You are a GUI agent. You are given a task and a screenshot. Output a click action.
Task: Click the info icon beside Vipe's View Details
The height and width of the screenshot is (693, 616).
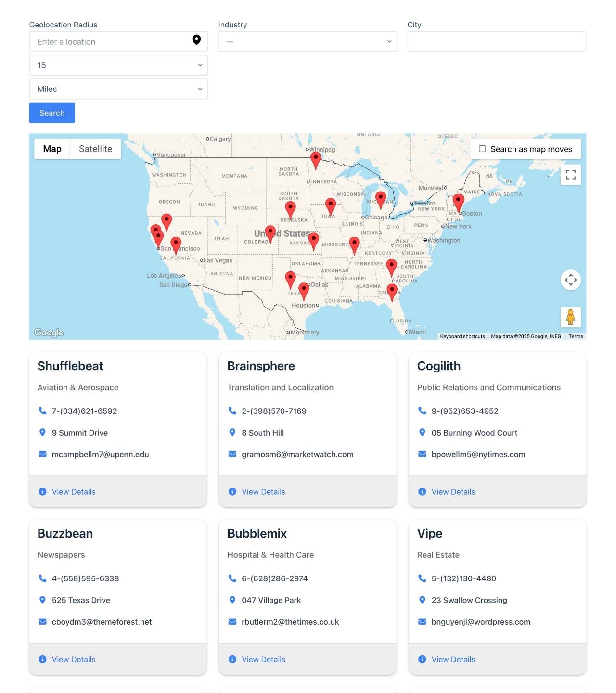[422, 659]
